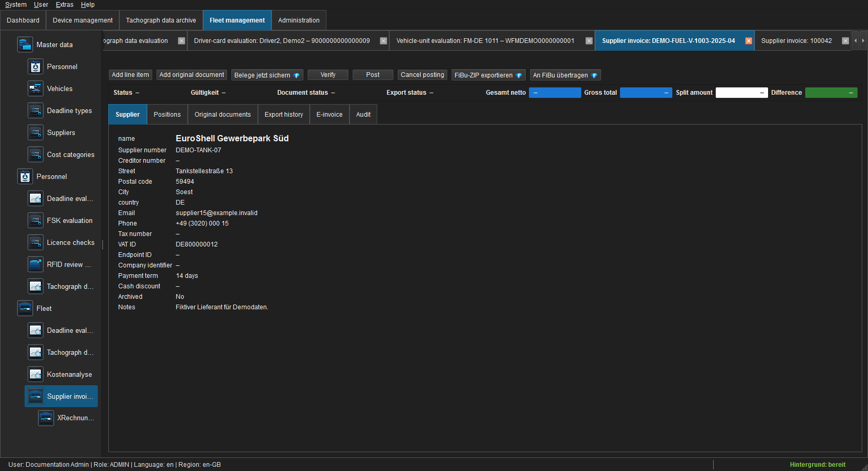Click the green Difference amount field
This screenshot has height=471, width=868.
pyautogui.click(x=831, y=93)
